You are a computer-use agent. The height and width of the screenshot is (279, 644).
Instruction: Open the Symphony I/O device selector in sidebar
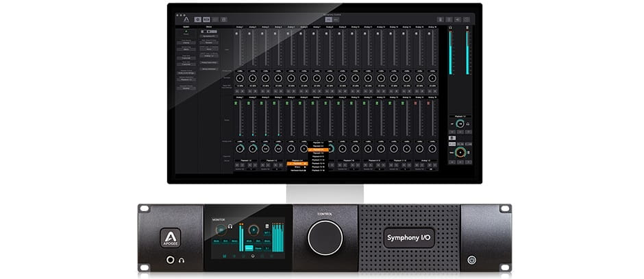coord(209,36)
